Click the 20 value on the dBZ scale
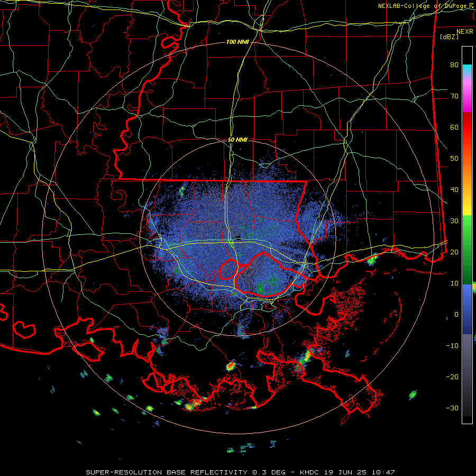Viewport: 476px width, 476px height. point(454,252)
